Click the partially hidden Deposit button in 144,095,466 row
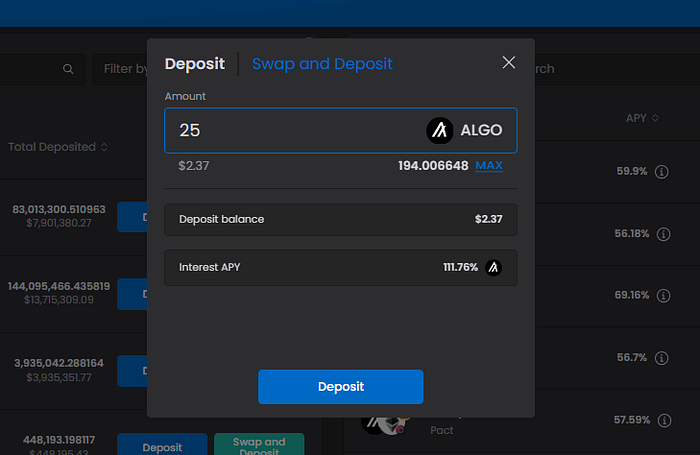 pos(132,294)
